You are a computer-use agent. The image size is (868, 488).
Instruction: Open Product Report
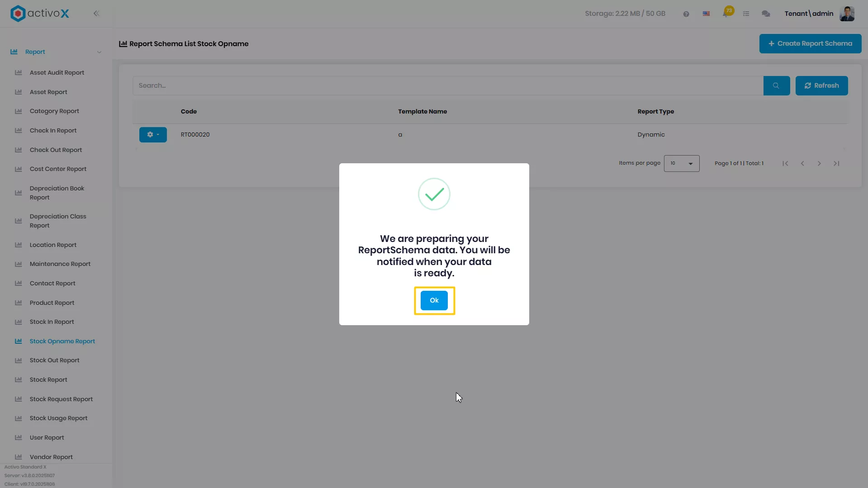pyautogui.click(x=52, y=303)
